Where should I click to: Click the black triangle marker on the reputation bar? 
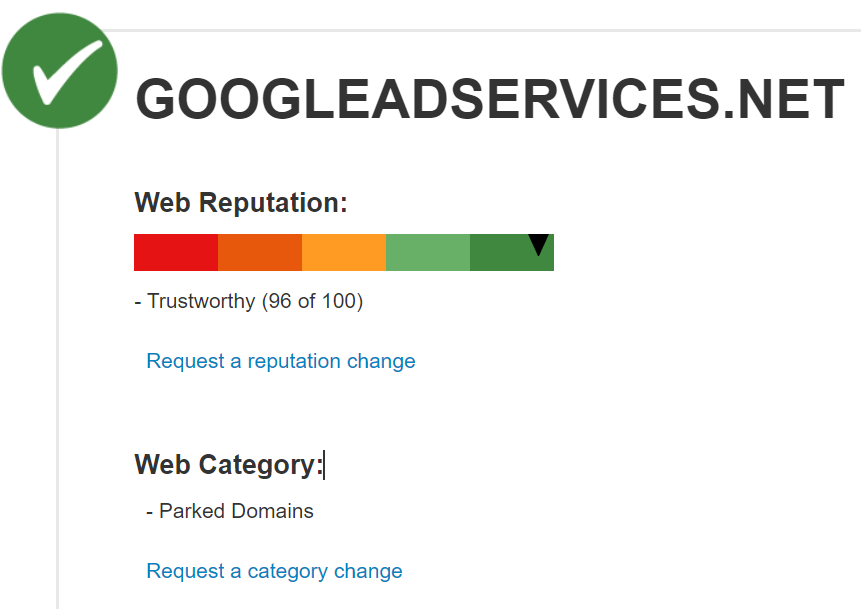538,243
